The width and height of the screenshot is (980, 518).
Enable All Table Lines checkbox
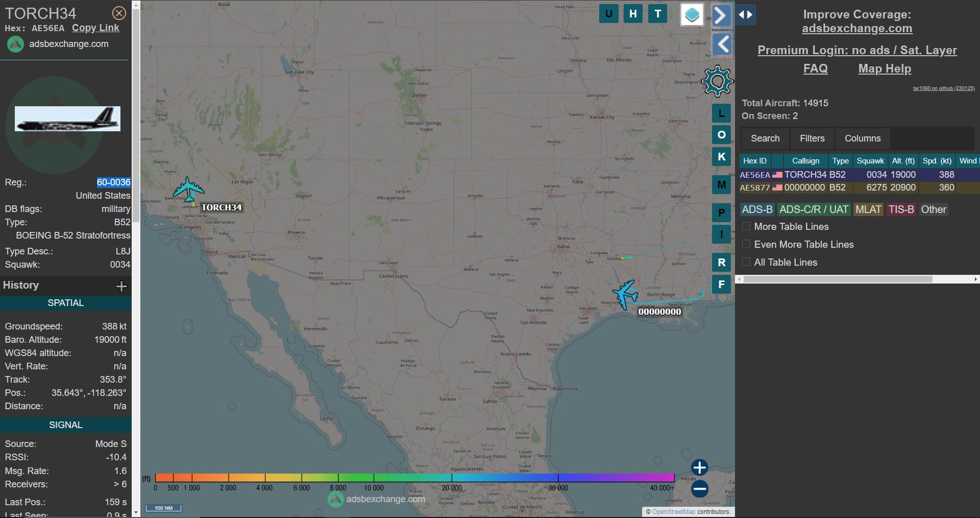(x=746, y=262)
